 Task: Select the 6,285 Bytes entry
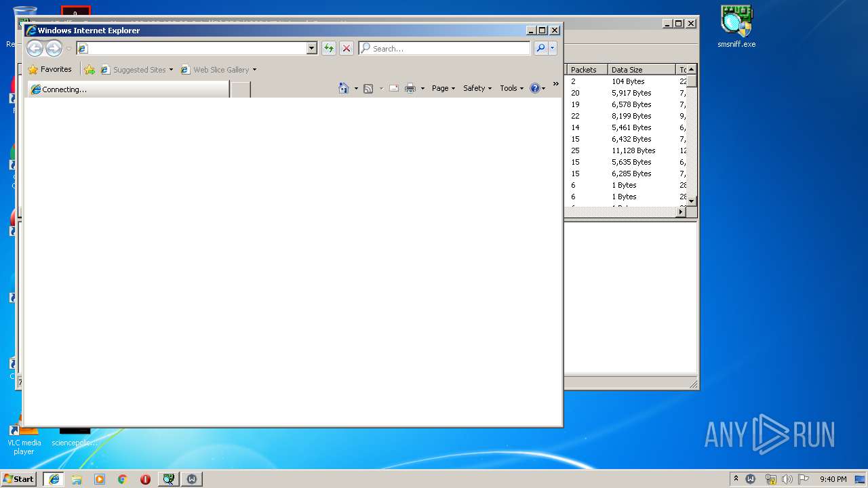point(631,174)
